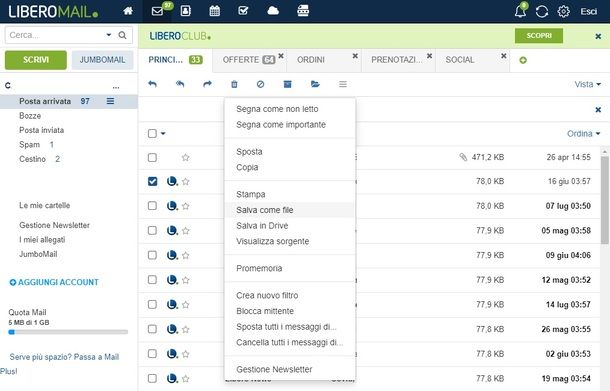
Task: Check the 09 giu 04:06 message
Action: pyautogui.click(x=152, y=255)
